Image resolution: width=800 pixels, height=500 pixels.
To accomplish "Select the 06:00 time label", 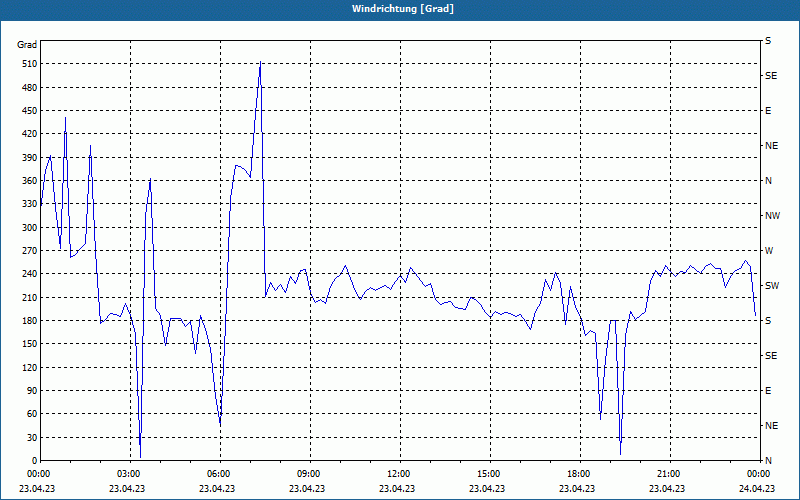I will click(218, 474).
